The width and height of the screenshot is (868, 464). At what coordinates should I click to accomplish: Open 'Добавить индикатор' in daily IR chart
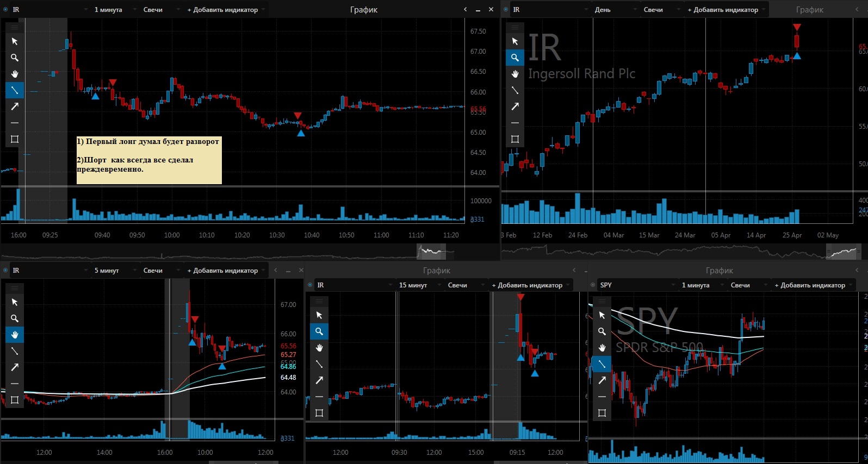click(x=726, y=10)
